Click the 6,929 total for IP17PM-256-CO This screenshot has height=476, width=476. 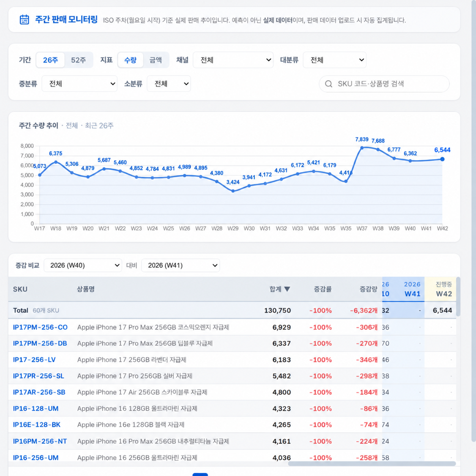pyautogui.click(x=282, y=327)
